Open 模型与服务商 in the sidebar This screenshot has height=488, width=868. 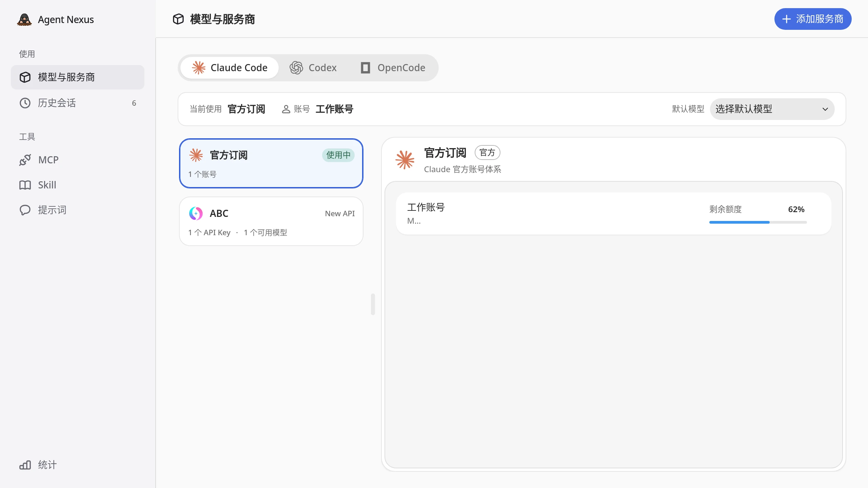(78, 77)
